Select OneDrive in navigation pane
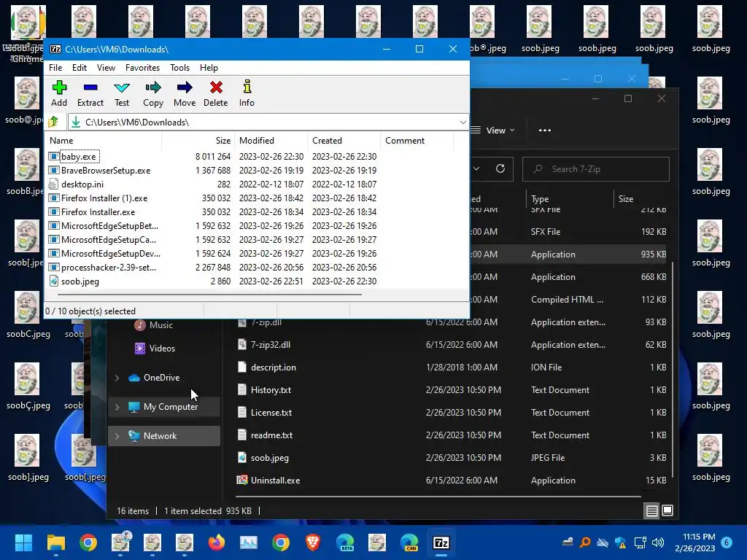The image size is (747, 560). (x=161, y=378)
